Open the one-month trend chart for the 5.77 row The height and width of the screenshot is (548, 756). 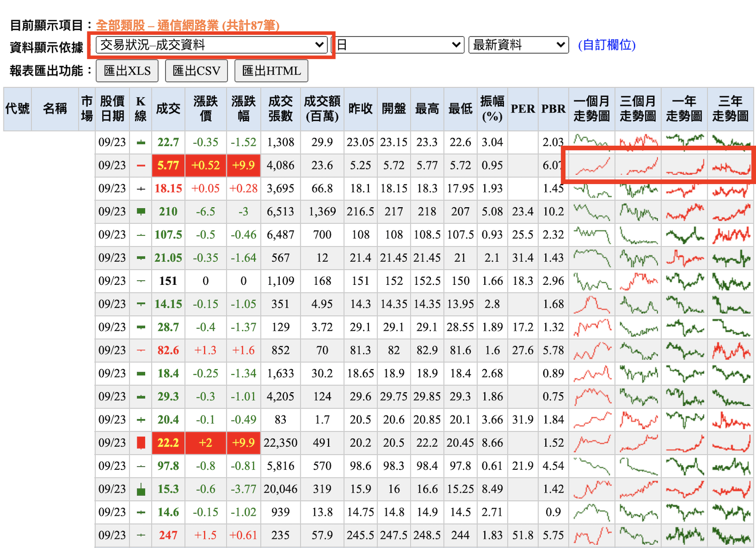coord(592,165)
